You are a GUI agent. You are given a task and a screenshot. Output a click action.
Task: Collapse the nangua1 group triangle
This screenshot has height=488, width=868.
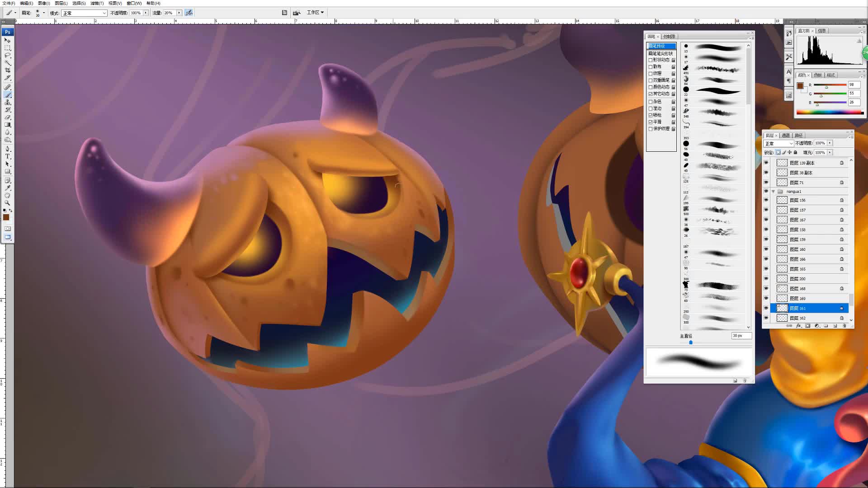774,192
